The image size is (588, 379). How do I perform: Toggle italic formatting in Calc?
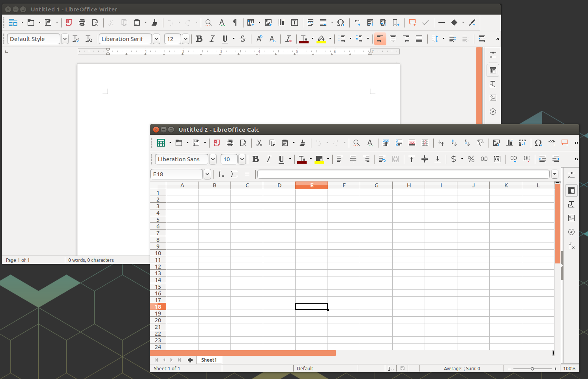coord(268,159)
